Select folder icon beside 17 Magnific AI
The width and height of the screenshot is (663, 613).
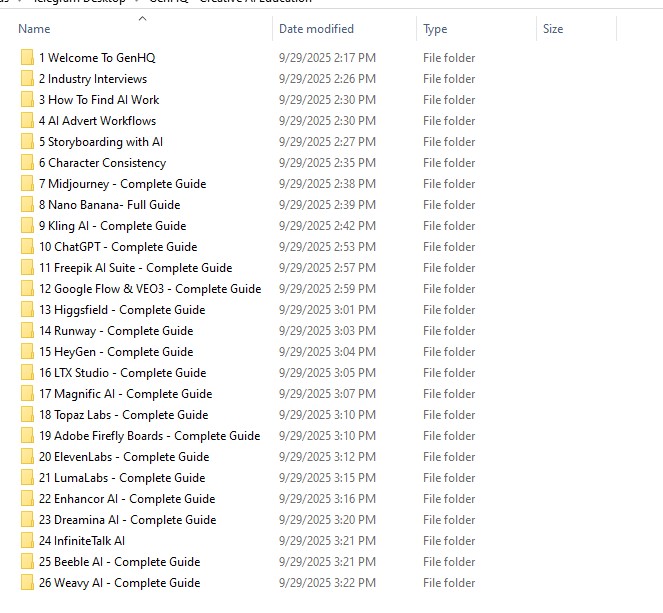[27, 394]
